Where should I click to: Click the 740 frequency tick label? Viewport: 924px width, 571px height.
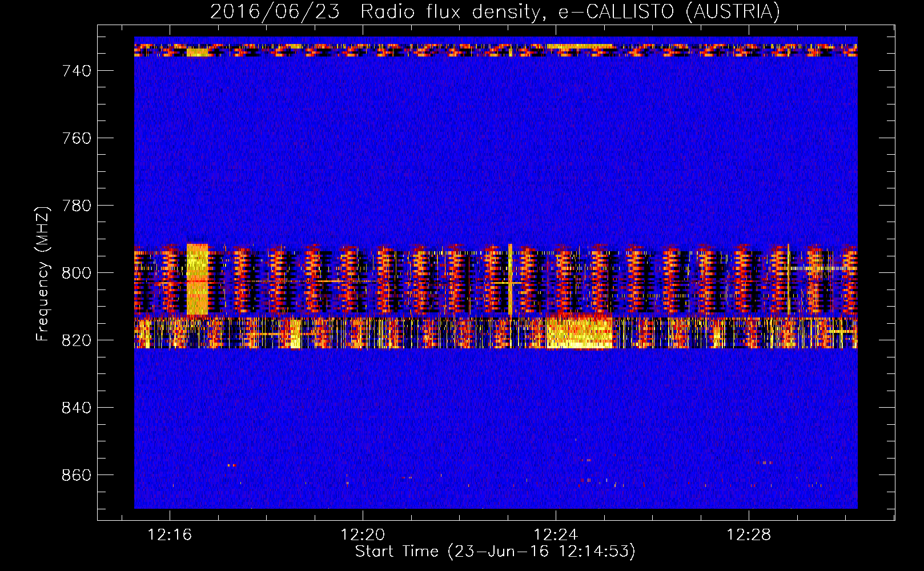click(77, 71)
